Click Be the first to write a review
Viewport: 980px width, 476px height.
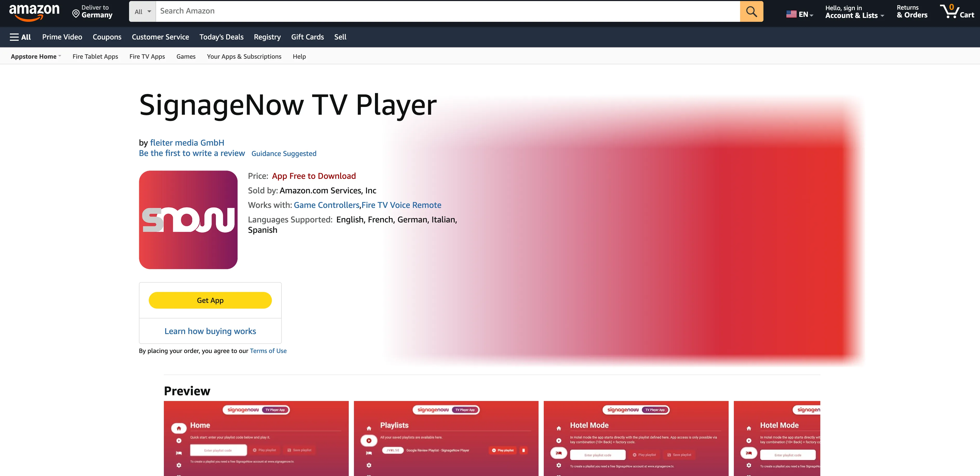point(192,153)
